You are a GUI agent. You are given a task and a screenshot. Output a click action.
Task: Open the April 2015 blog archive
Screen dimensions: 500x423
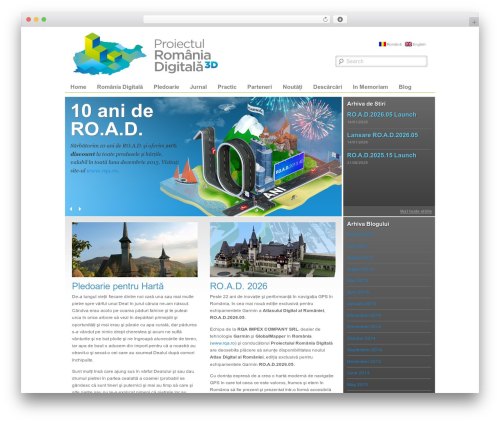pos(358,292)
